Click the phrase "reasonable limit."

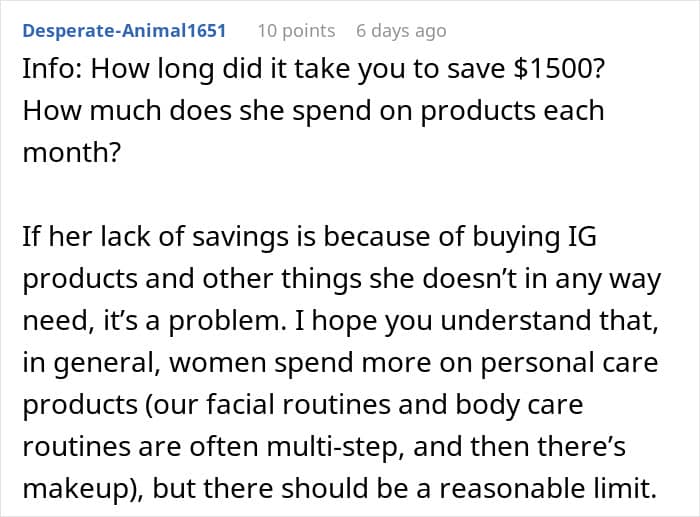(x=549, y=488)
